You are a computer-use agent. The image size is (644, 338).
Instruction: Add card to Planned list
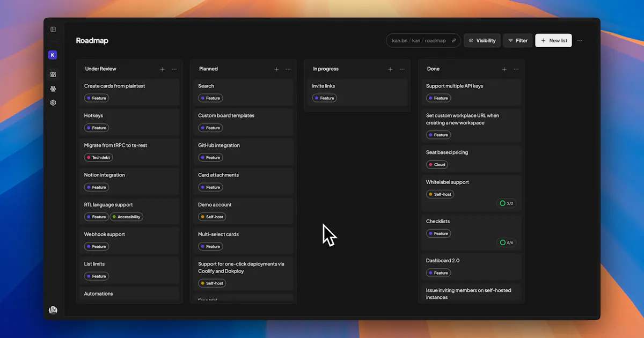tap(276, 69)
